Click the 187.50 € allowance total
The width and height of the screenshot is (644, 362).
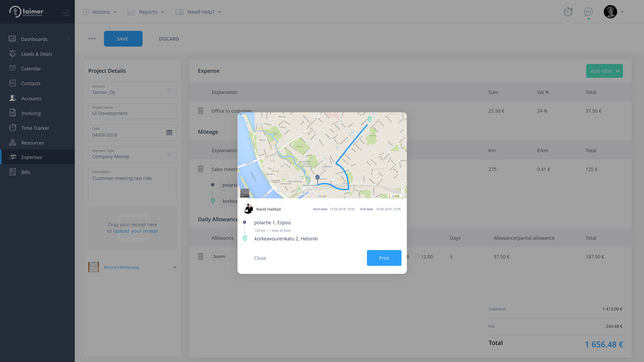(x=595, y=257)
